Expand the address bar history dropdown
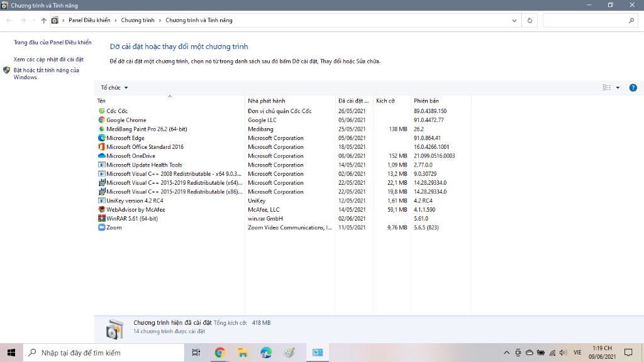The image size is (644, 362). [514, 20]
